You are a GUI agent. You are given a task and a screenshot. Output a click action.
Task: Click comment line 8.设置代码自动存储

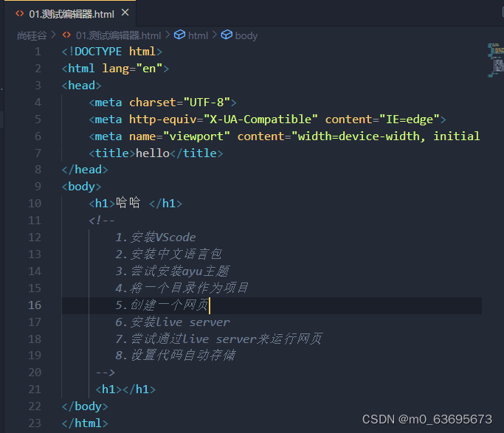point(176,356)
